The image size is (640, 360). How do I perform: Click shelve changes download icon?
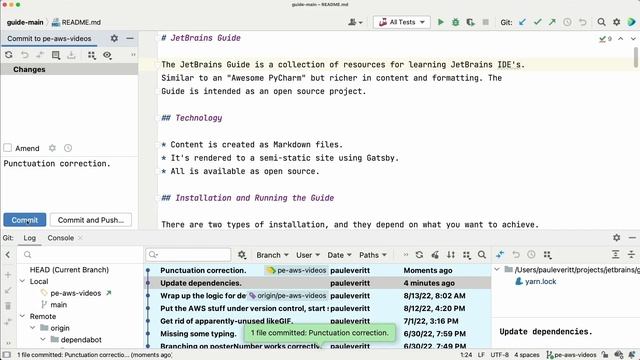(71, 55)
